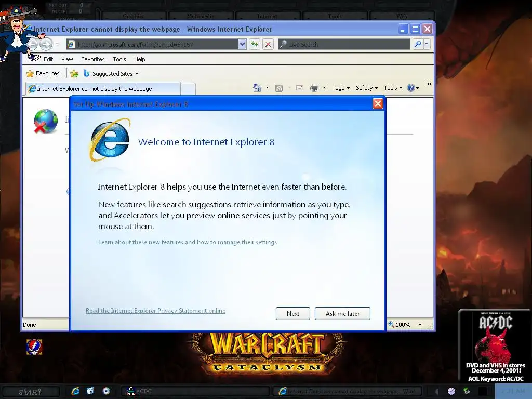The height and width of the screenshot is (399, 532).
Task: Open the media player quick launch icon
Action: pyautogui.click(x=106, y=391)
